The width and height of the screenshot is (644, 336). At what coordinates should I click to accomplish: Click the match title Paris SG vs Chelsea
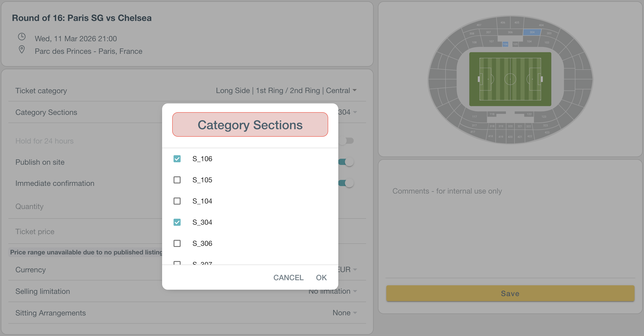[x=82, y=18]
